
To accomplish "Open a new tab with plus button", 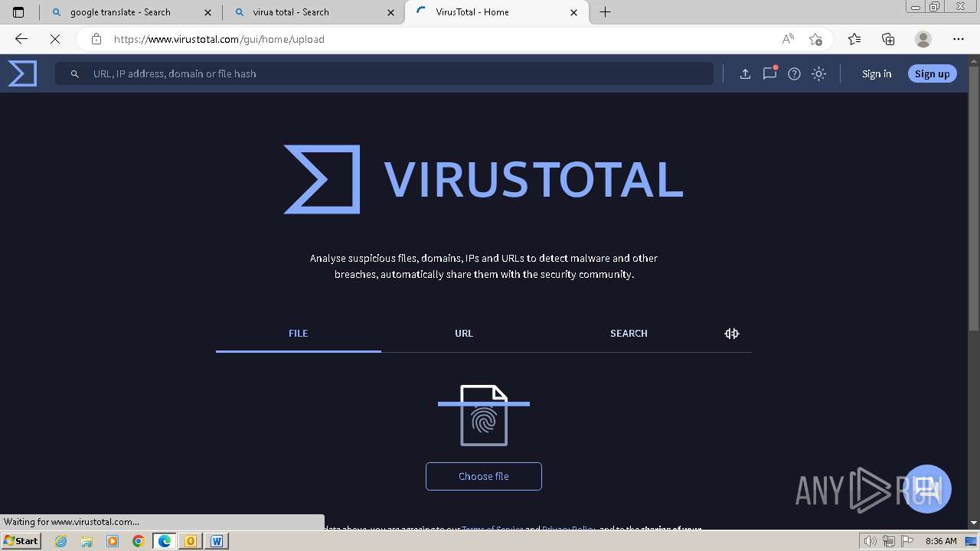I will coord(605,12).
